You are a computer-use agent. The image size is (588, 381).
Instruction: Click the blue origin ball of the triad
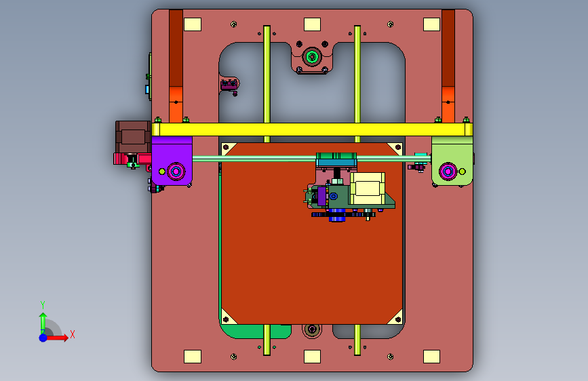pyautogui.click(x=43, y=338)
